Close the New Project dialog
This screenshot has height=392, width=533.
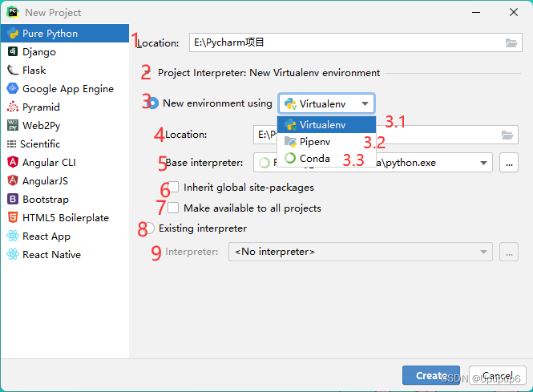514,12
